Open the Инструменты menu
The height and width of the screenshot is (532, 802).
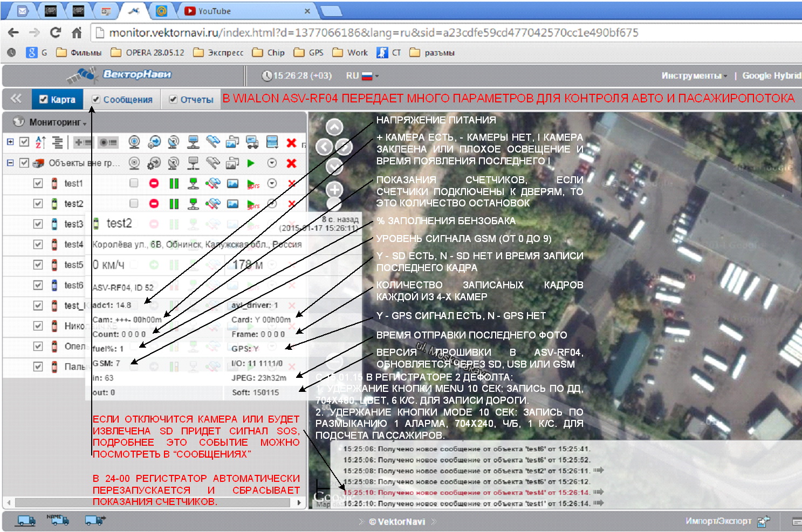694,76
